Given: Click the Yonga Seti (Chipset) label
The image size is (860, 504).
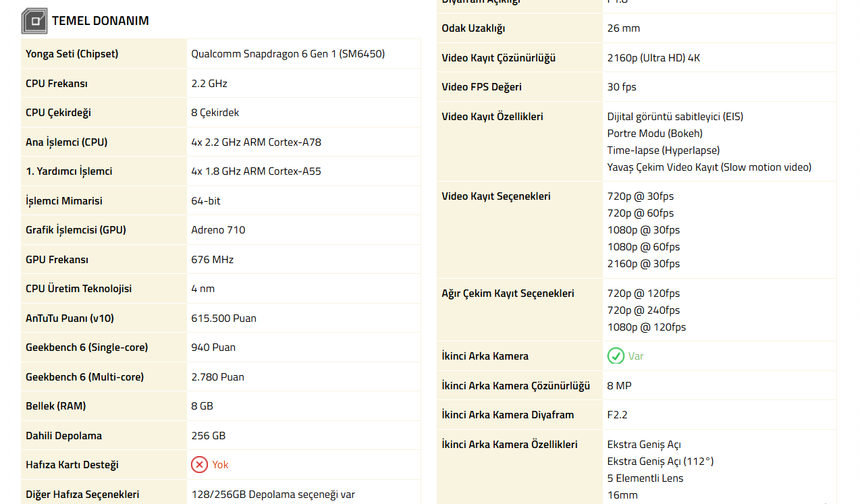Looking at the screenshot, I should click(72, 54).
